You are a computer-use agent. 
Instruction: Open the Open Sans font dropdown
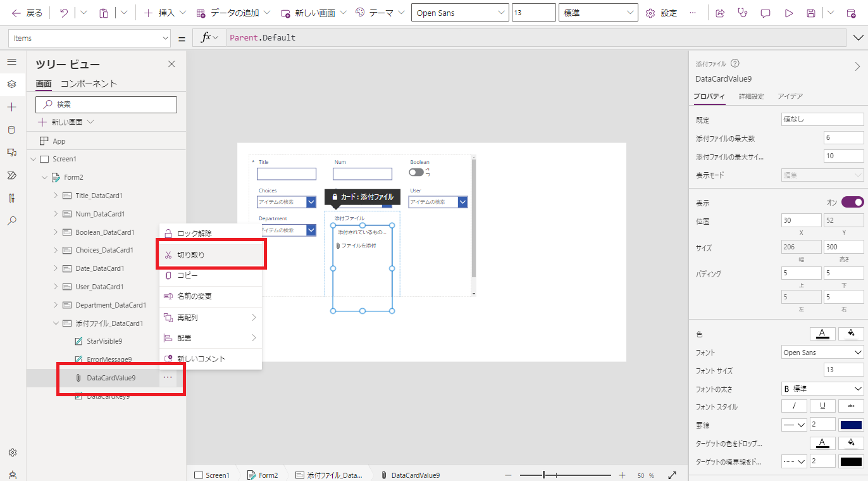[460, 13]
